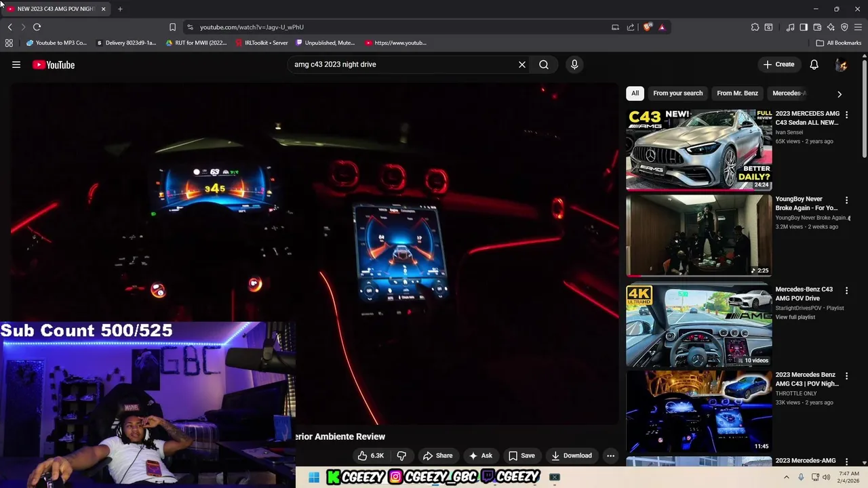The width and height of the screenshot is (868, 488).
Task: Go to the YouTube home logo
Action: (x=53, y=65)
